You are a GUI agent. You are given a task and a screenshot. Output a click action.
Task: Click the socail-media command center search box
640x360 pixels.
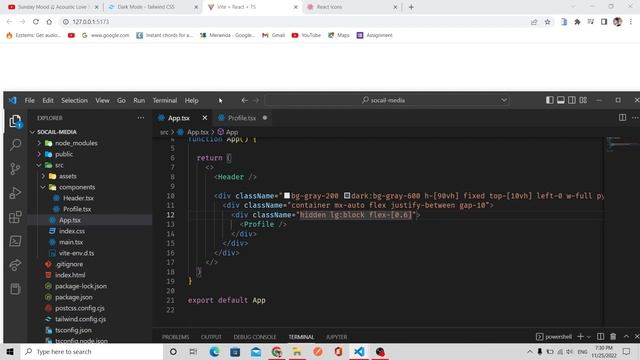click(x=387, y=100)
